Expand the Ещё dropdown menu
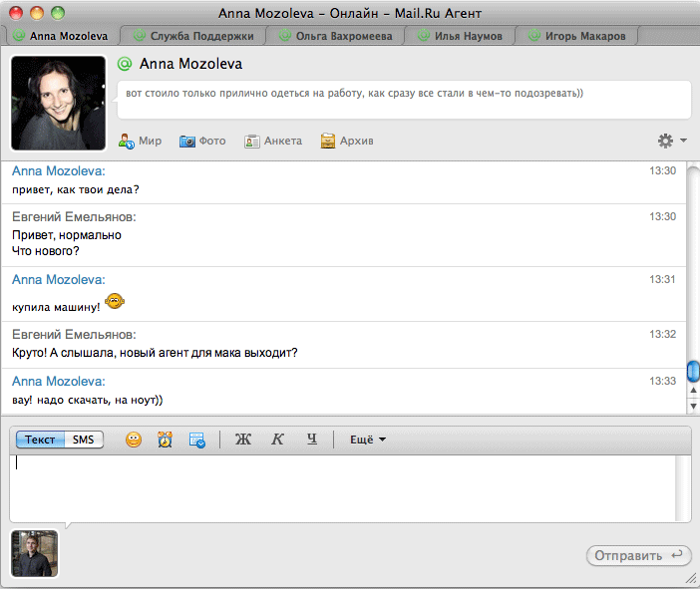This screenshot has width=700, height=589. [x=367, y=440]
